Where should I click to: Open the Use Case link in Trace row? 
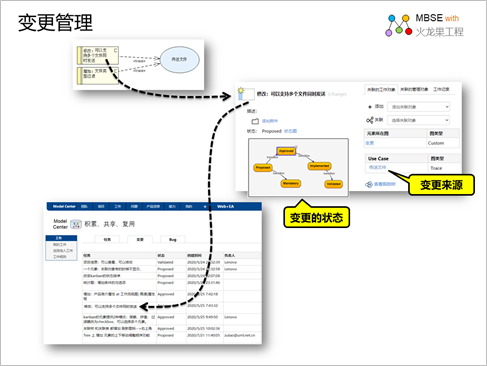377,167
